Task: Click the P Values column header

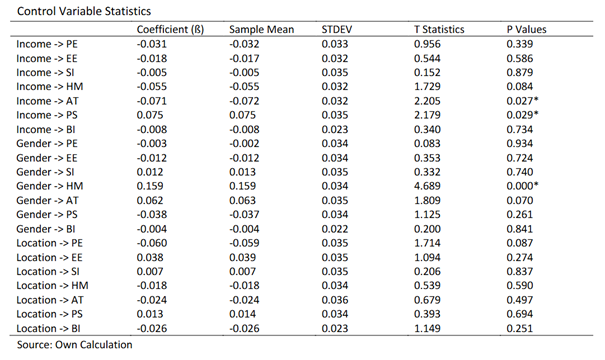Action: click(x=527, y=30)
